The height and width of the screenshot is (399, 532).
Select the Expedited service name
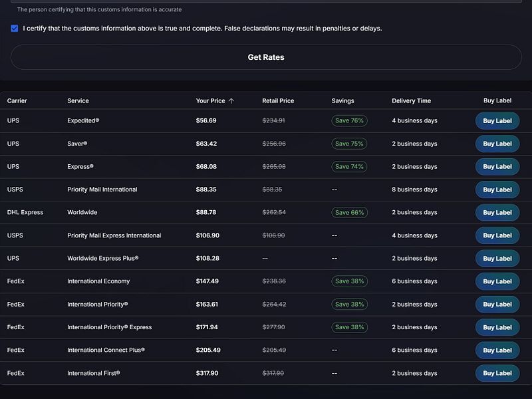tap(83, 120)
